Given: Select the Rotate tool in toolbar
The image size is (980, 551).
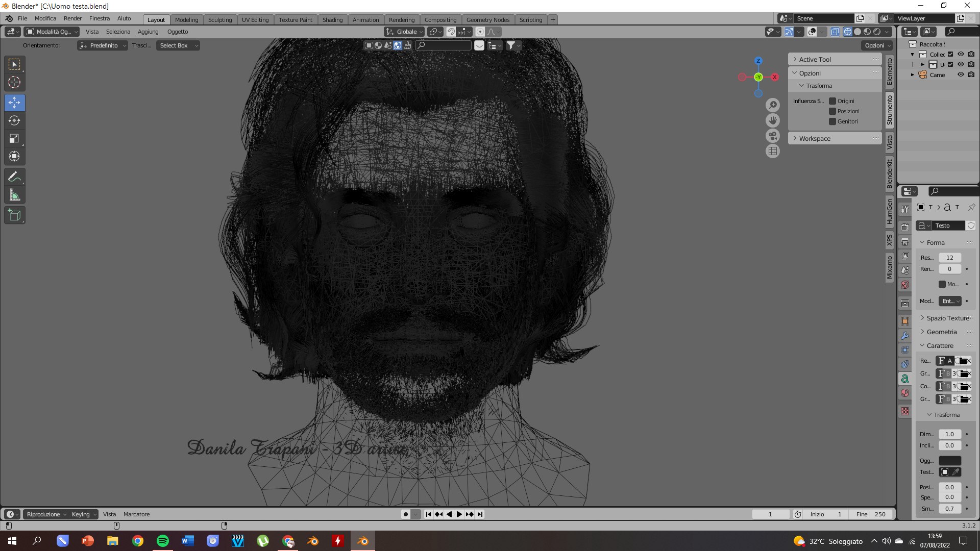Looking at the screenshot, I should tap(14, 121).
